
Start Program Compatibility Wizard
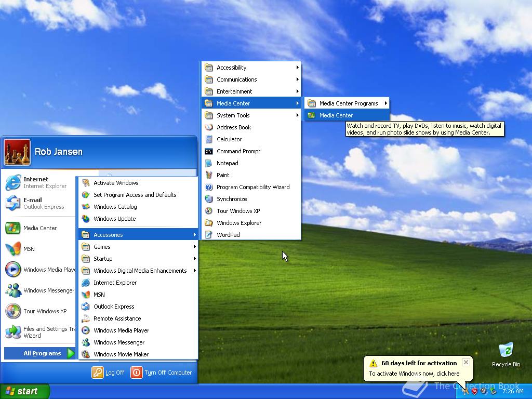click(x=251, y=187)
